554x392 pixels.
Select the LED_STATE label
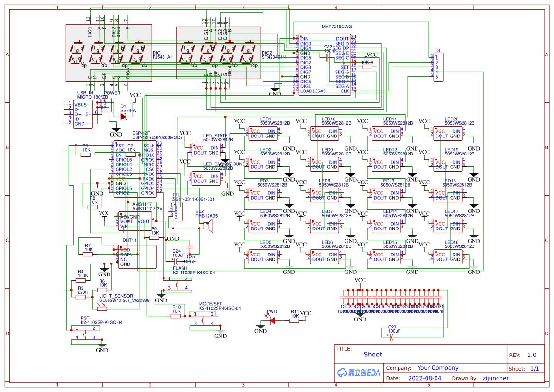pyautogui.click(x=216, y=136)
